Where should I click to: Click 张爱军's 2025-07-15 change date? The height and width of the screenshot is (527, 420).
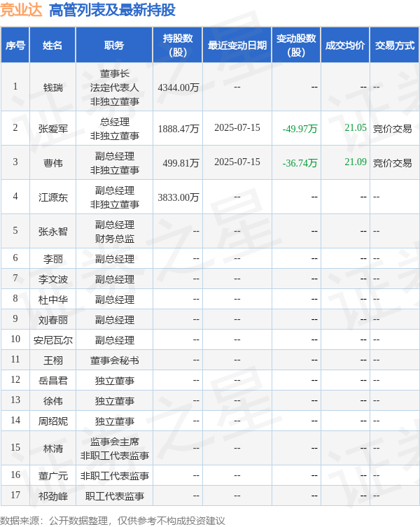pyautogui.click(x=237, y=127)
